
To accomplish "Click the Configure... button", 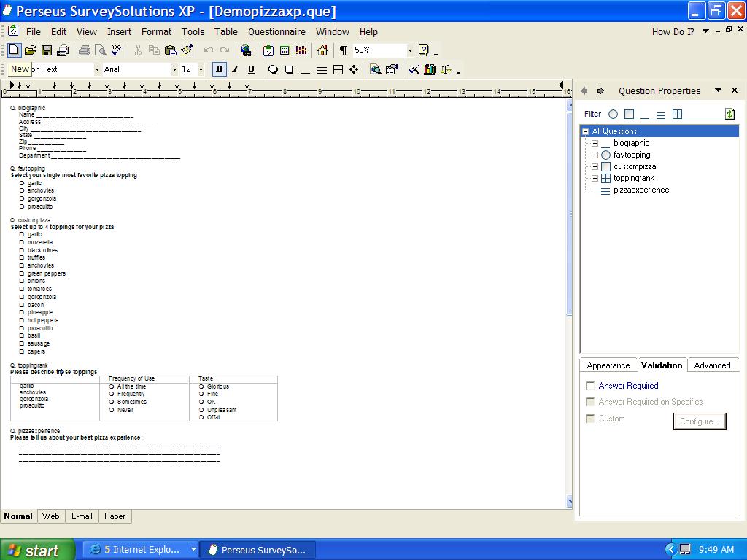I will pos(700,421).
